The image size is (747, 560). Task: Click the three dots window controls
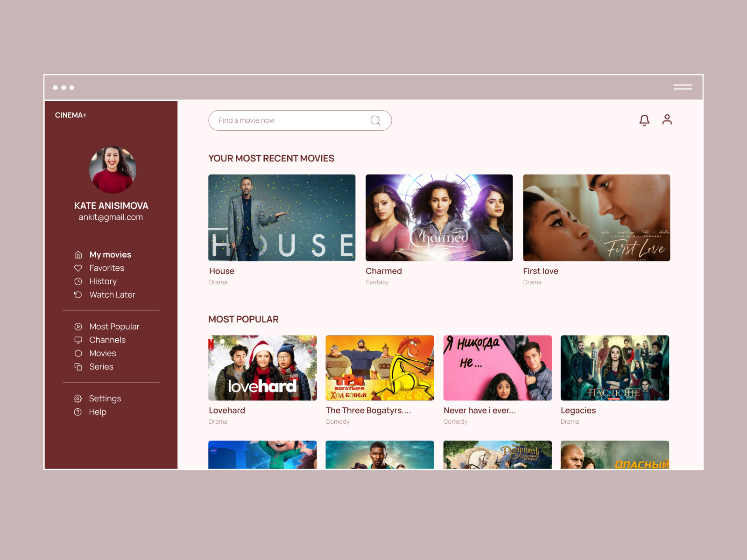63,88
